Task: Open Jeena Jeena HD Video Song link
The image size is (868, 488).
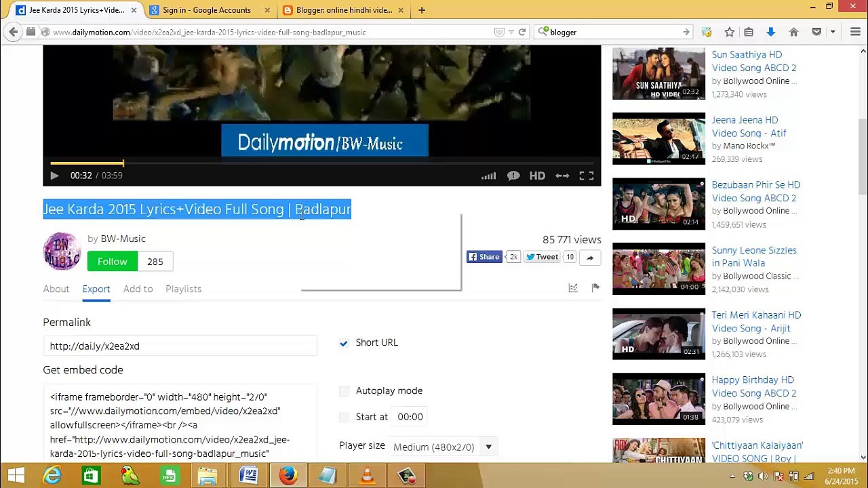Action: pyautogui.click(x=749, y=127)
